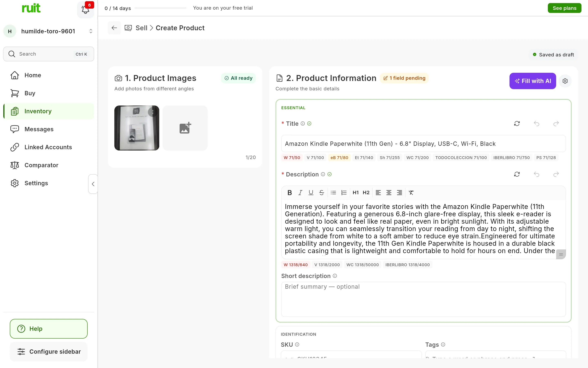Go back using the arrow button
This screenshot has width=588, height=368.
click(114, 28)
